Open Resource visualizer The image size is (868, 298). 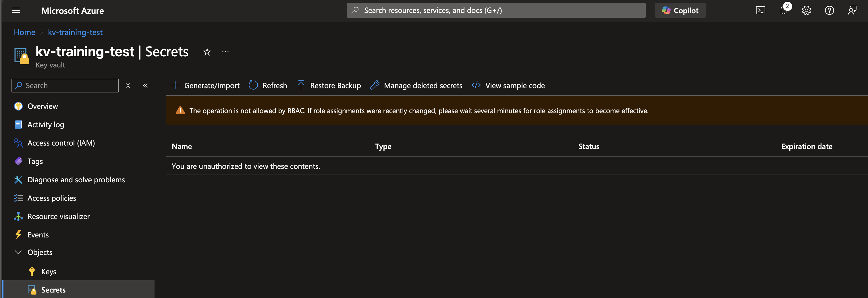coord(58,216)
